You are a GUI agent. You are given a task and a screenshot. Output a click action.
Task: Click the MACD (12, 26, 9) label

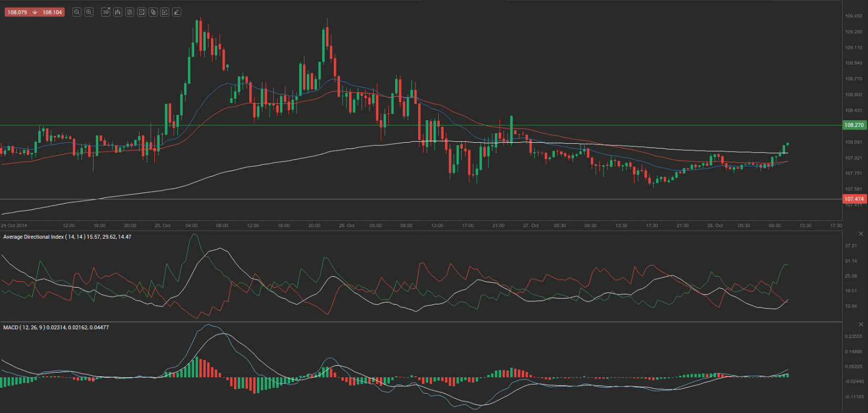pos(56,327)
